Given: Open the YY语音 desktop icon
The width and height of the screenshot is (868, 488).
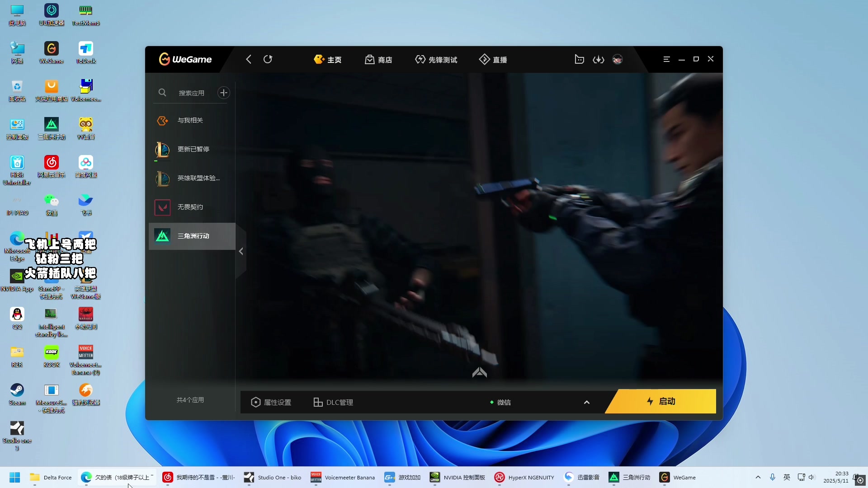Looking at the screenshot, I should 86,128.
